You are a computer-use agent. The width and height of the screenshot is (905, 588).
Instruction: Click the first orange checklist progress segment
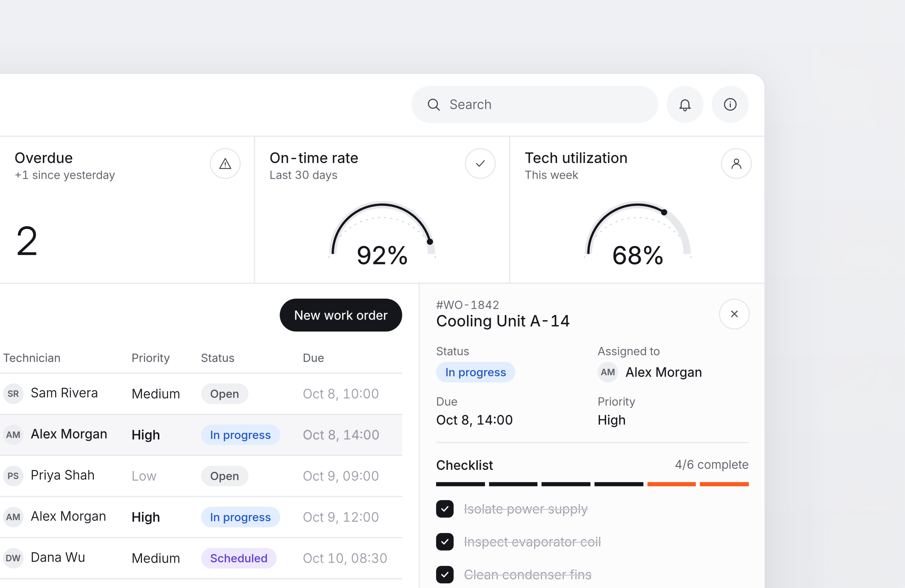(x=672, y=484)
